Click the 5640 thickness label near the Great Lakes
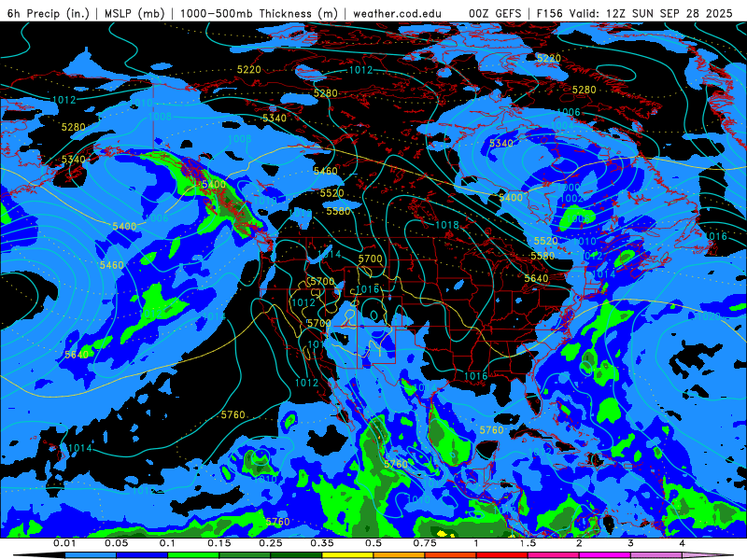 (536, 278)
